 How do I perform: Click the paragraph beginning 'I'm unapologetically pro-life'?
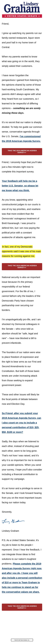point(21,331)
